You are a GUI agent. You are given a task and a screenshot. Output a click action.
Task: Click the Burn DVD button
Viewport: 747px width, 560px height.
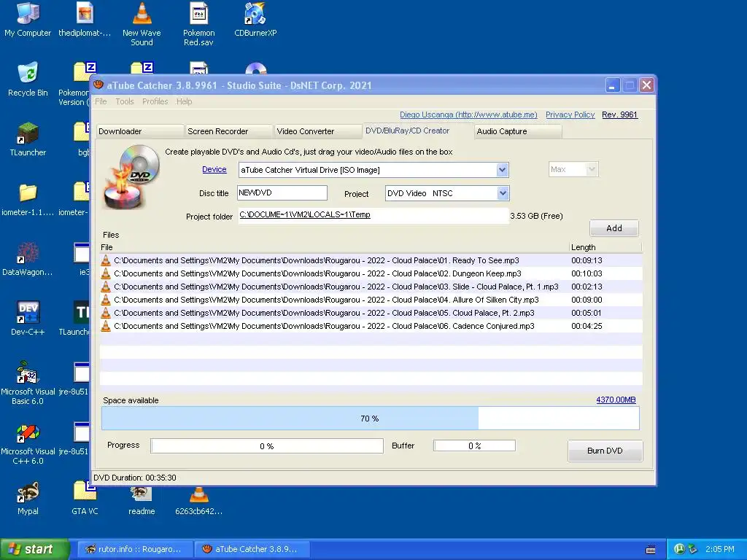[x=605, y=451]
